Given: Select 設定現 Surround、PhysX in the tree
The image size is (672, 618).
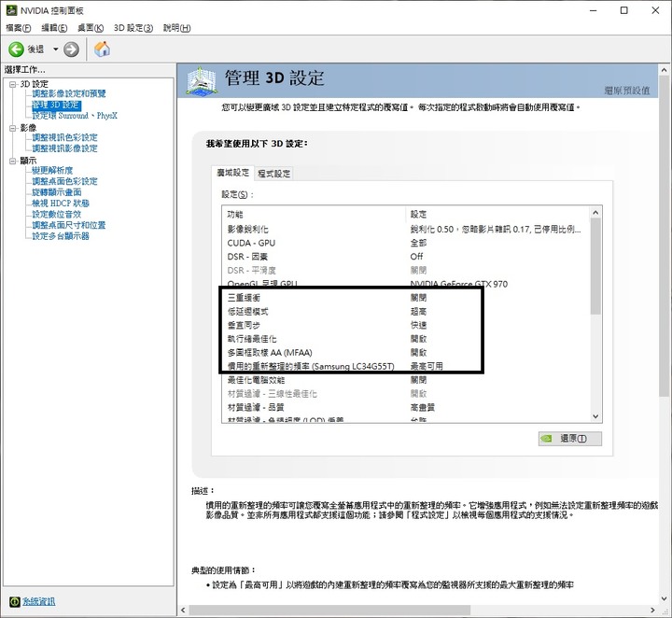Looking at the screenshot, I should click(75, 116).
